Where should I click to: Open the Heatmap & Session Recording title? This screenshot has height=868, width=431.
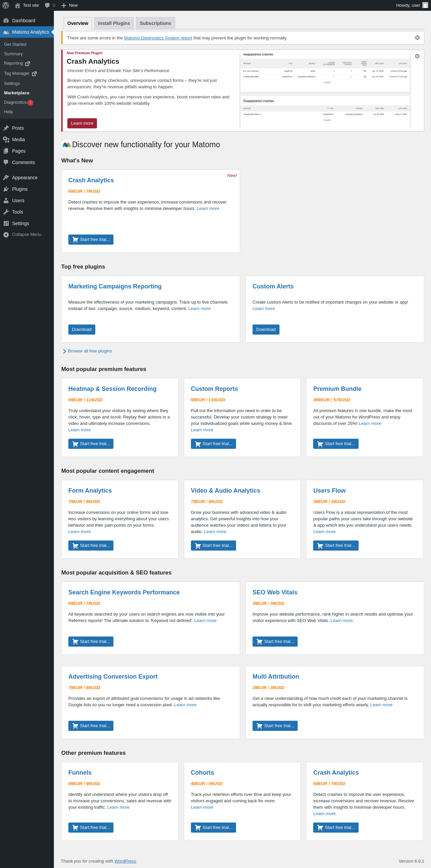click(112, 389)
